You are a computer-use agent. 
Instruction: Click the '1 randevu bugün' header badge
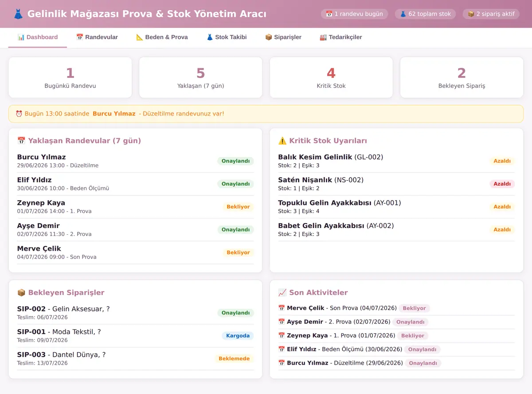click(x=355, y=14)
